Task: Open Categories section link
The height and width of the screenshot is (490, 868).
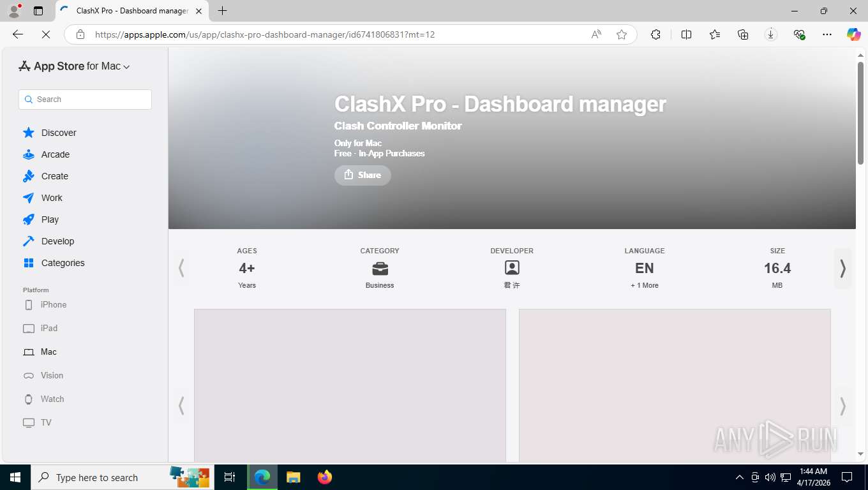Action: [63, 263]
